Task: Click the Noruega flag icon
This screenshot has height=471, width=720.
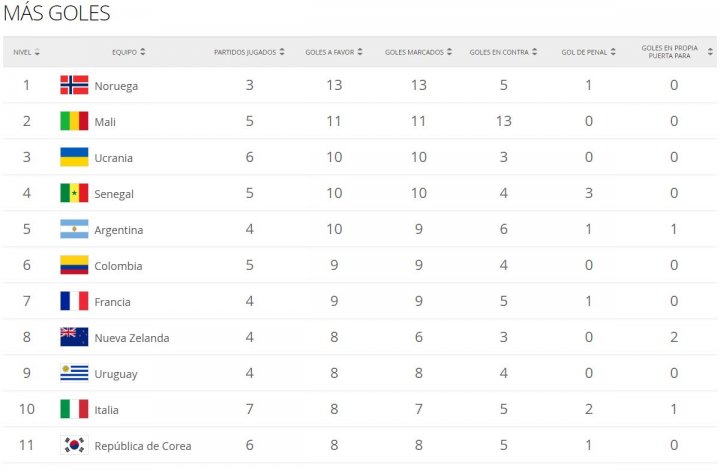Action: (x=74, y=85)
